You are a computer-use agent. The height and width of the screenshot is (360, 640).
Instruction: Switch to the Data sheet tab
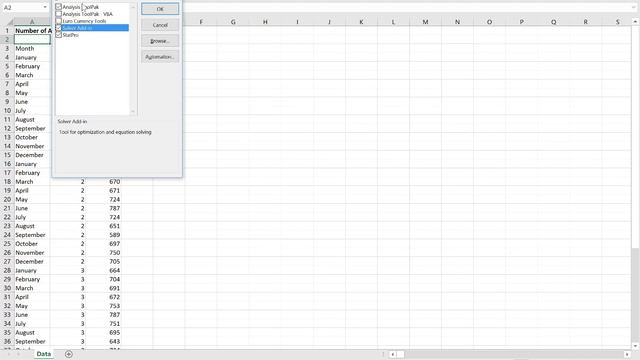pyautogui.click(x=44, y=354)
